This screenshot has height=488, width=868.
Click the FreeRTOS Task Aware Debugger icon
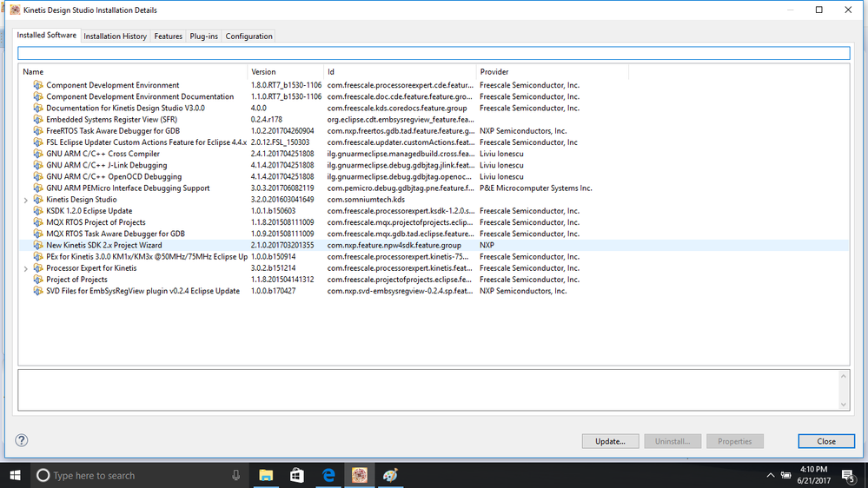tap(37, 130)
